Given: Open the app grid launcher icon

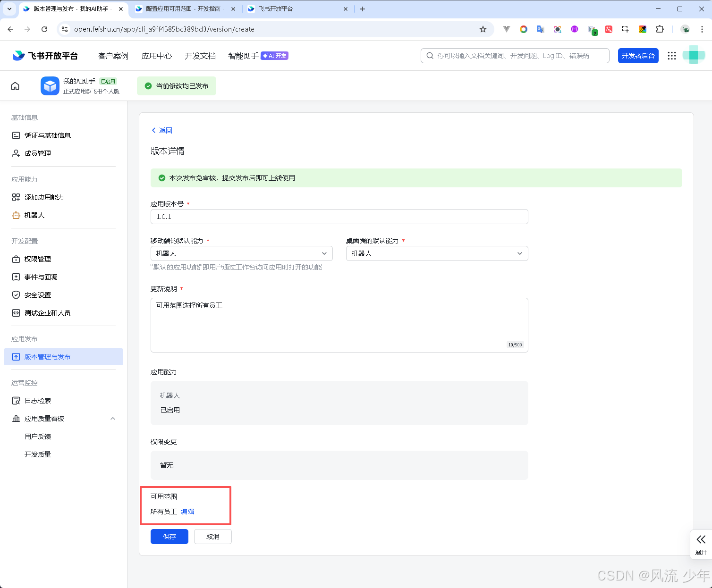Looking at the screenshot, I should (x=672, y=56).
